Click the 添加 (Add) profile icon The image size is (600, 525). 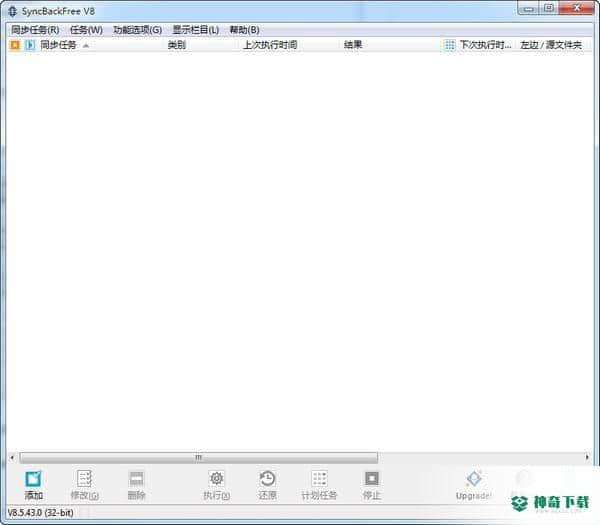(33, 479)
